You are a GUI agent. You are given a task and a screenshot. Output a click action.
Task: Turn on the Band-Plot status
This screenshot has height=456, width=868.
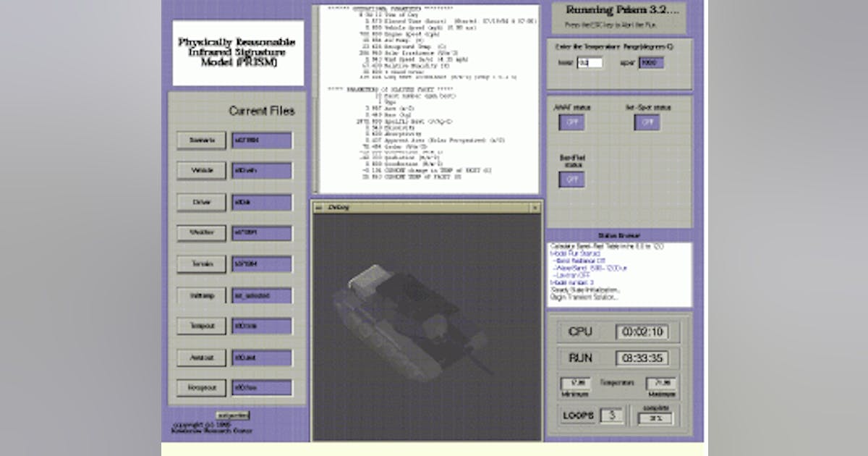(x=571, y=180)
